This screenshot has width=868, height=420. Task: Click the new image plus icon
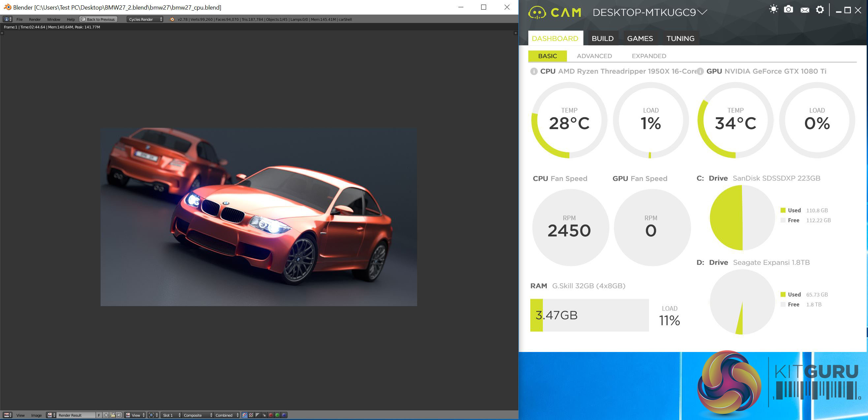(106, 415)
